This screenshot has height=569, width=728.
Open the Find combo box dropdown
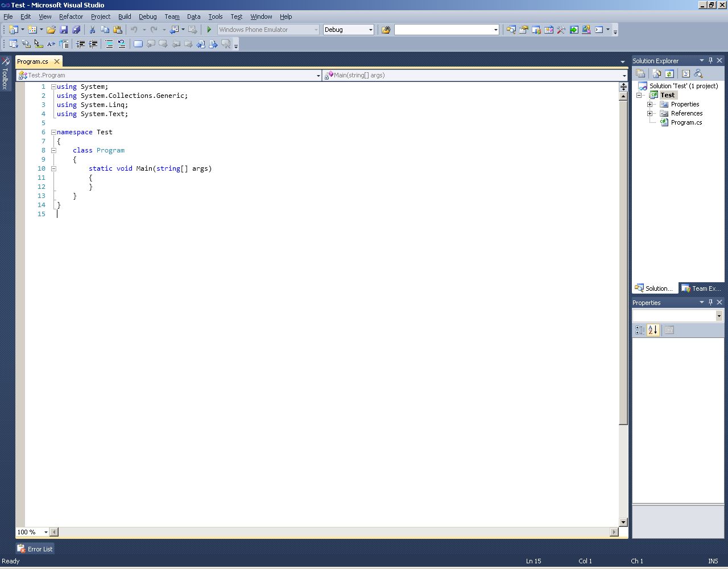(x=495, y=30)
